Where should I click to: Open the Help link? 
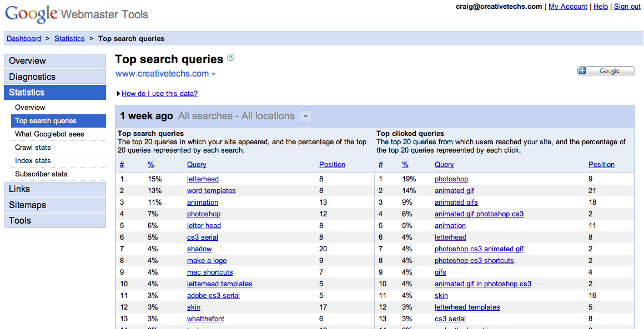[x=601, y=7]
